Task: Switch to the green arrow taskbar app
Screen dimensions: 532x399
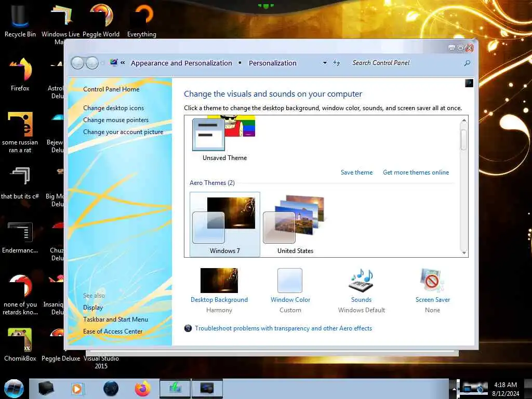Action: coord(175,389)
